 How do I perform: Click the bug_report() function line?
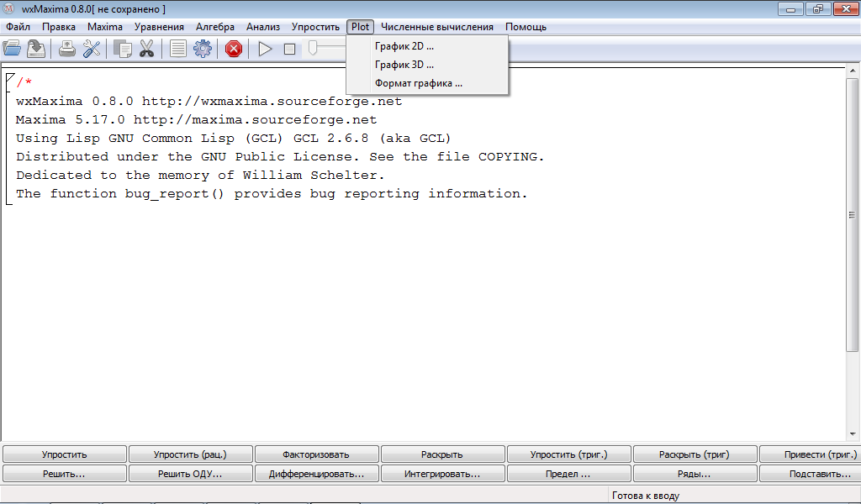272,193
